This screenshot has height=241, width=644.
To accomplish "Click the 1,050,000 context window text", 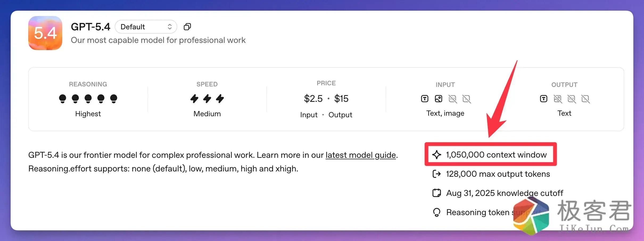I will pyautogui.click(x=496, y=155).
